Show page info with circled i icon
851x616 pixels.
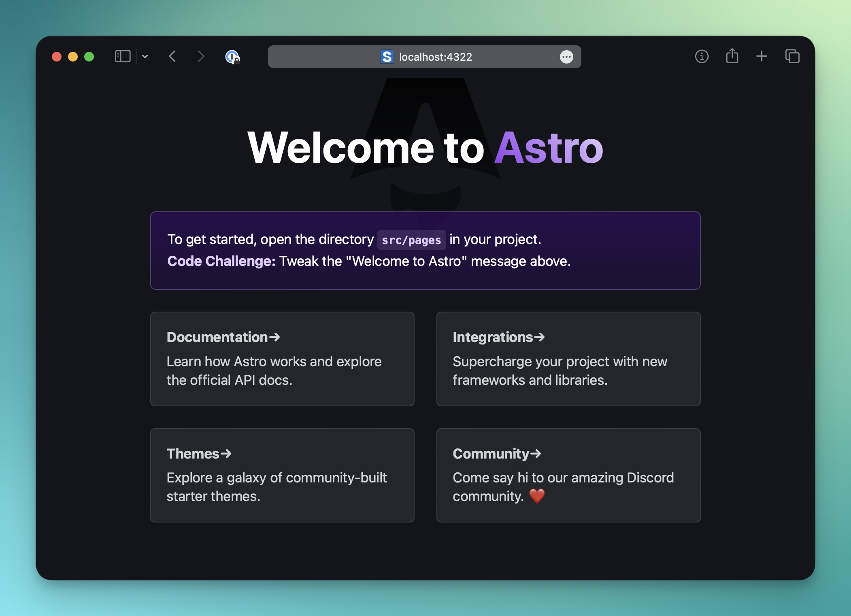pos(702,56)
